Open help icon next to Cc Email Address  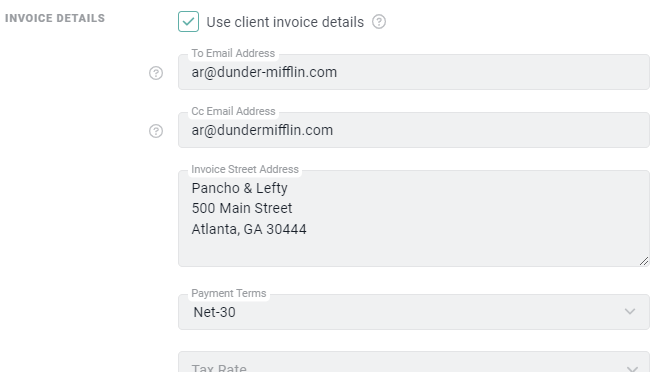[x=156, y=131]
